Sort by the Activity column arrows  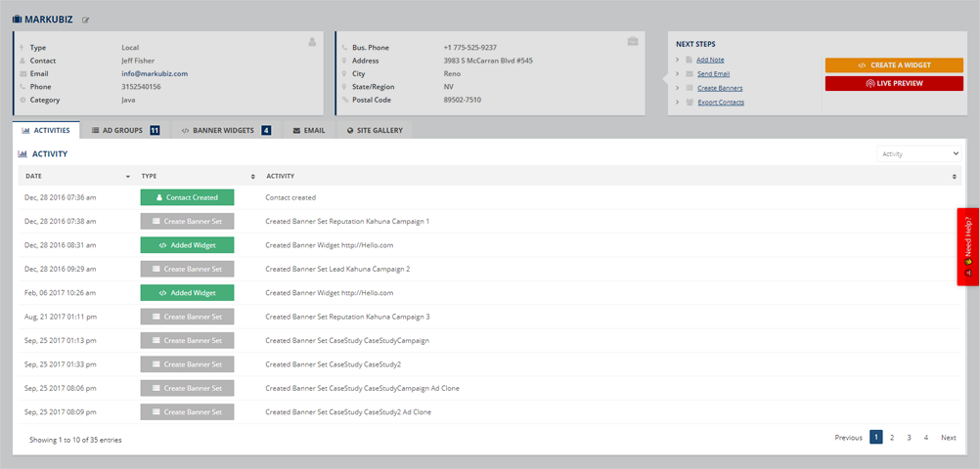pos(956,176)
